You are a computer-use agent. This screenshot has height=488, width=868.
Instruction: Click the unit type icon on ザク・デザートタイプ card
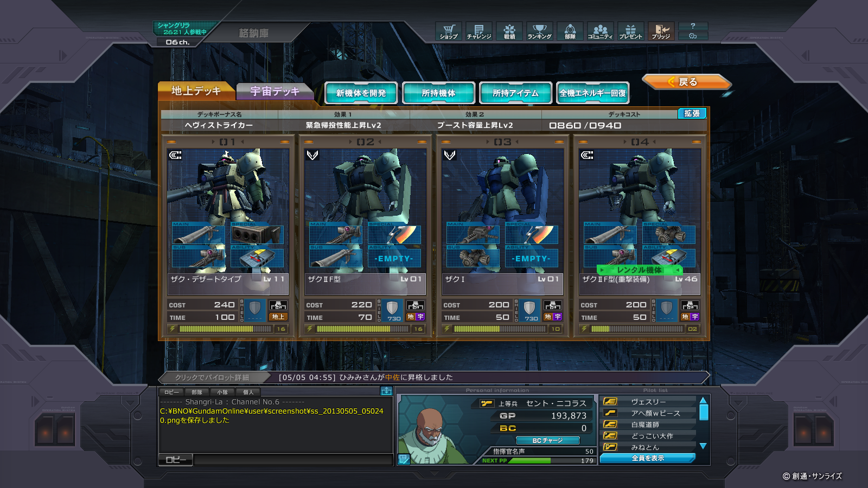click(175, 155)
